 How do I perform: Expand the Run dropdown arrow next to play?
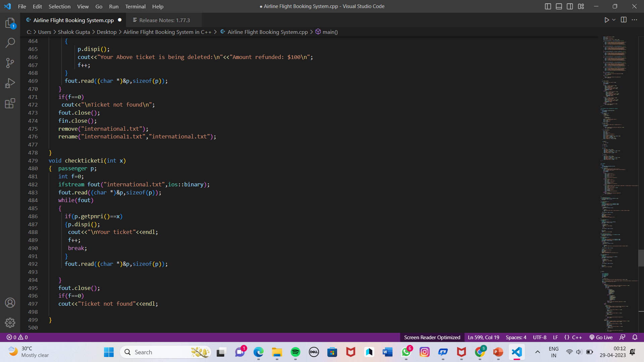(614, 20)
